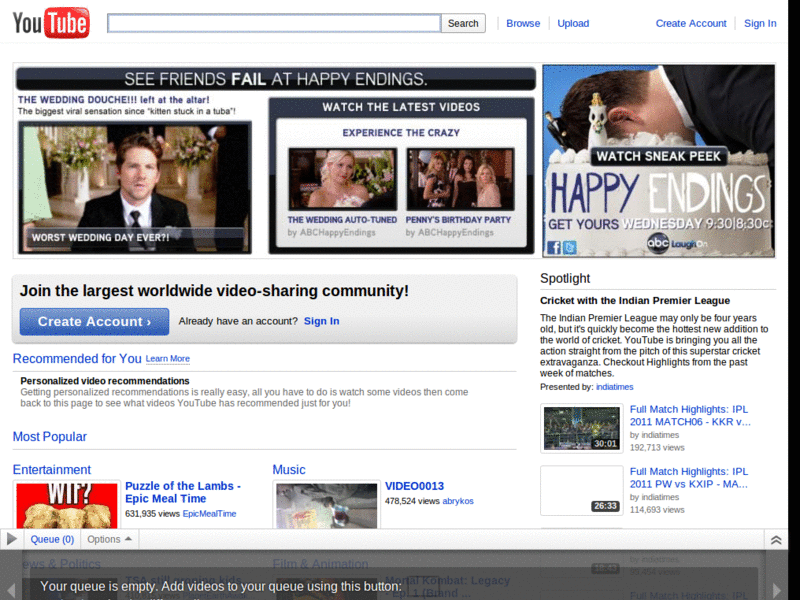
Task: Click Sign In beside 'Already have an account?'
Action: coord(321,321)
